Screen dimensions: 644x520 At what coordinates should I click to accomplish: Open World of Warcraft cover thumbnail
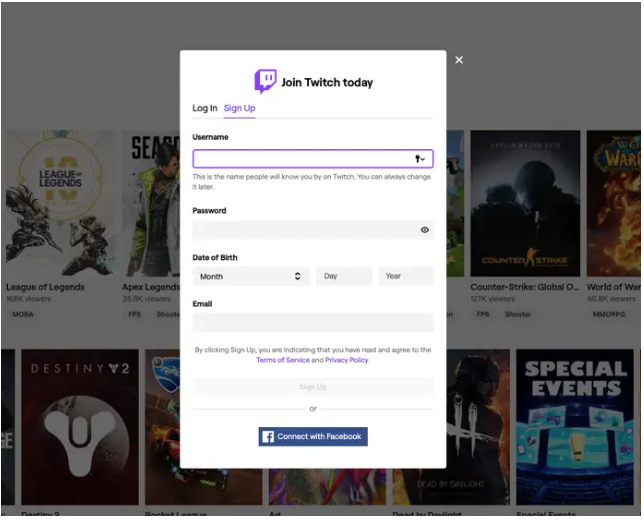click(614, 203)
